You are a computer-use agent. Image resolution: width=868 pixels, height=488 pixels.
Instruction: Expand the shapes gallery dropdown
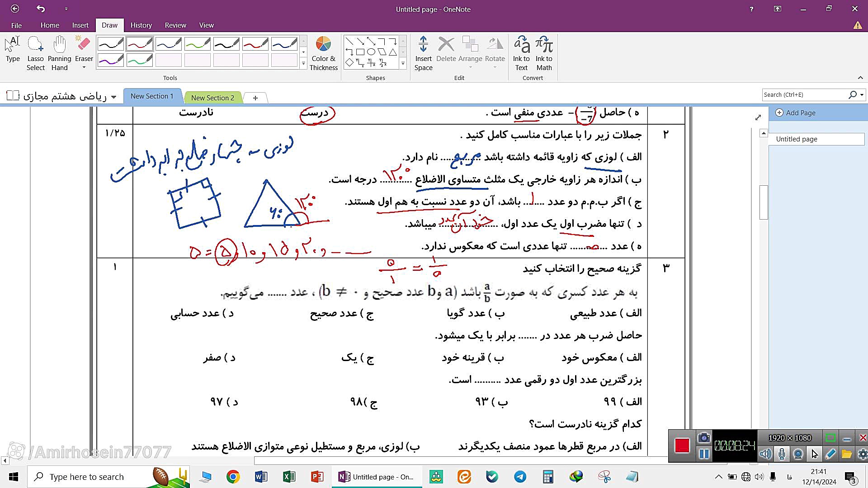tap(403, 64)
